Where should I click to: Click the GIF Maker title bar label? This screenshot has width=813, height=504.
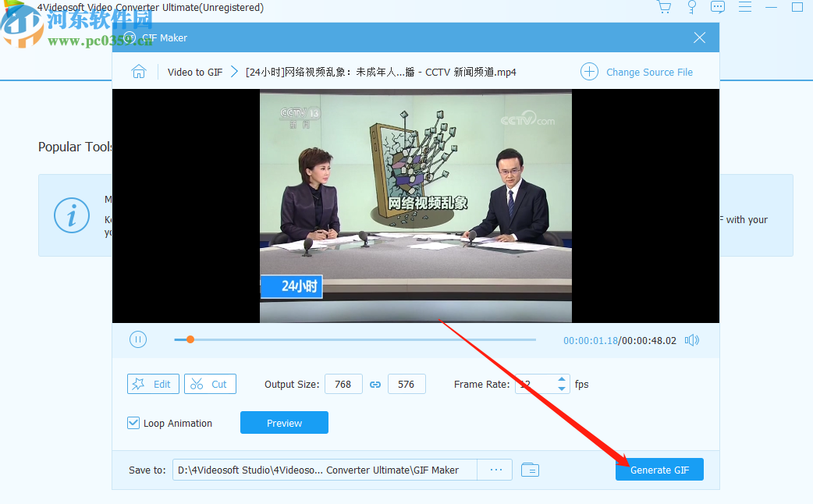click(164, 37)
